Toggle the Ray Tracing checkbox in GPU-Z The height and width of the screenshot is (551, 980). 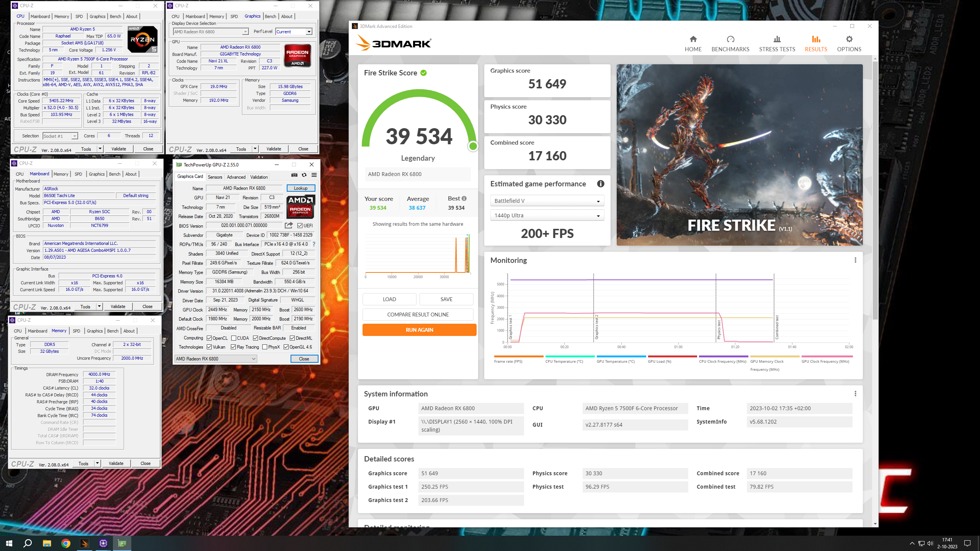tap(233, 347)
